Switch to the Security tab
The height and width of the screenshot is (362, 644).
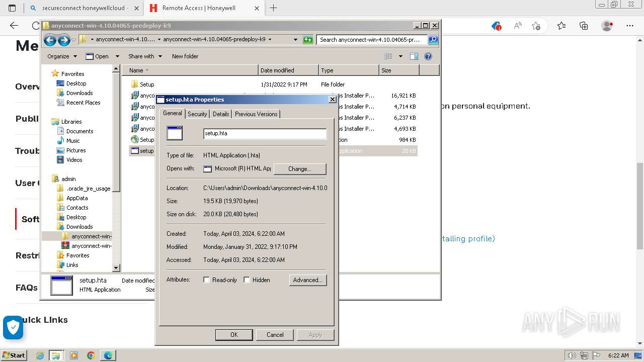(197, 114)
